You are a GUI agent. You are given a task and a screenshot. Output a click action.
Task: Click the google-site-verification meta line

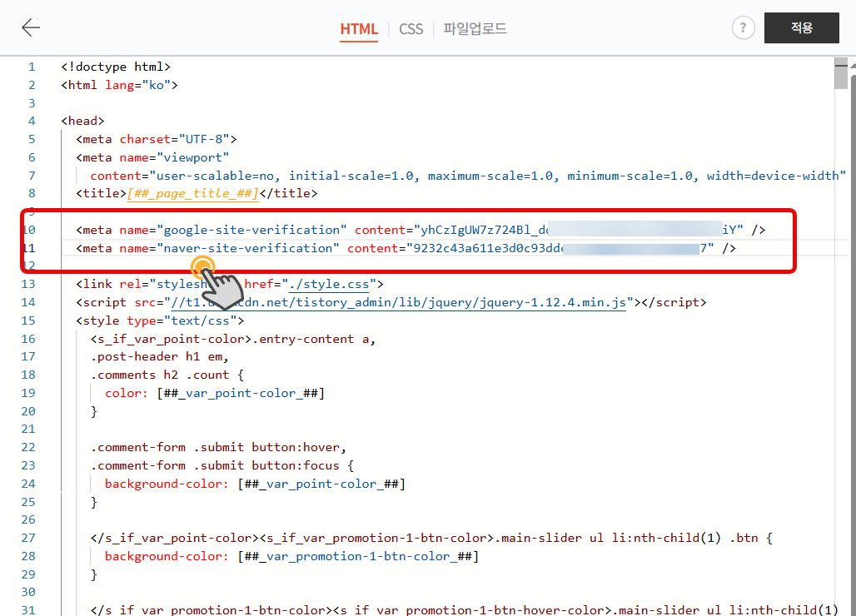[x=421, y=230]
